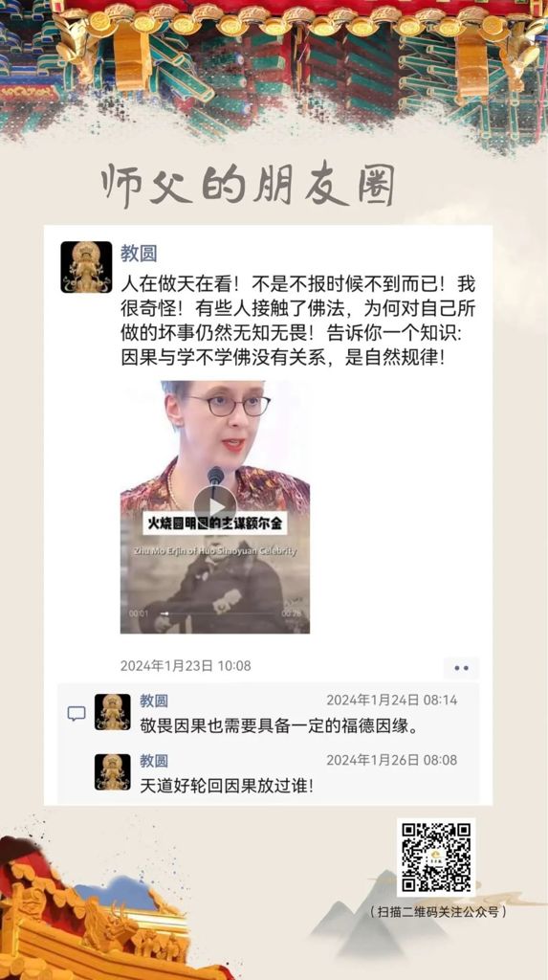Click the video thumbnail of speaking woman

[215, 507]
